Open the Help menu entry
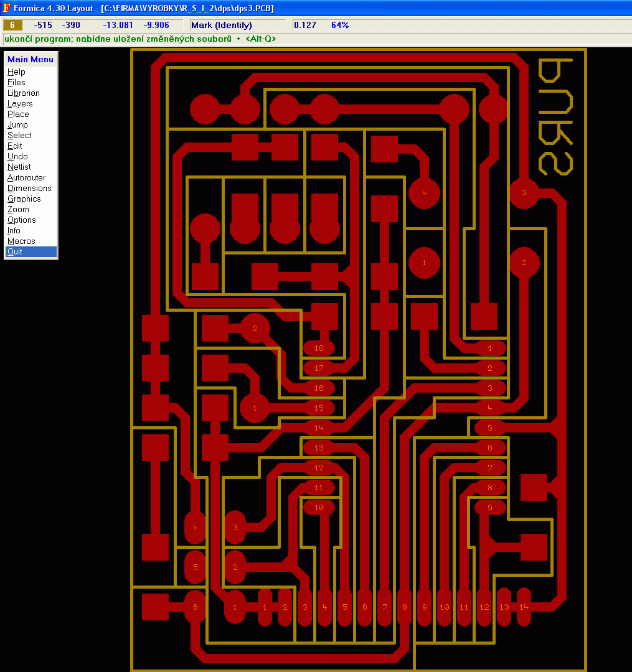The width and height of the screenshot is (632, 672). [17, 72]
